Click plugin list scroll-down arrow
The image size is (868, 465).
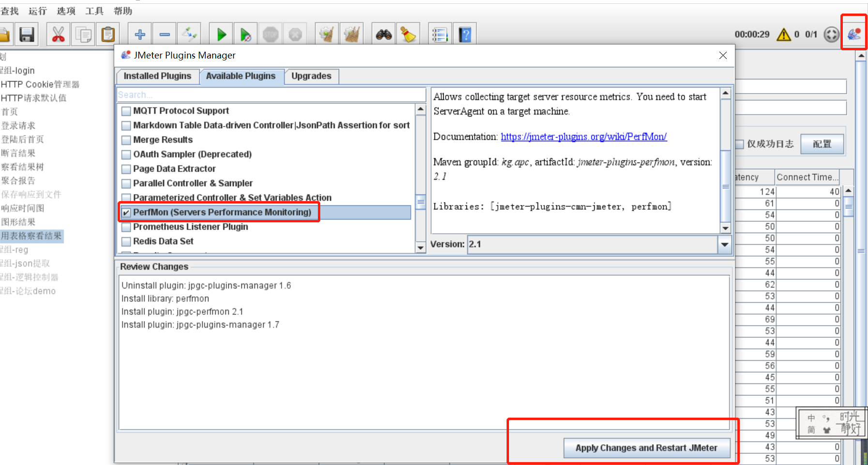coord(420,248)
